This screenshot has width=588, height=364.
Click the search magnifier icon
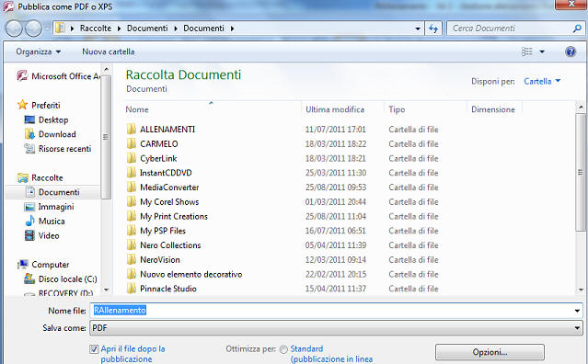pos(577,28)
